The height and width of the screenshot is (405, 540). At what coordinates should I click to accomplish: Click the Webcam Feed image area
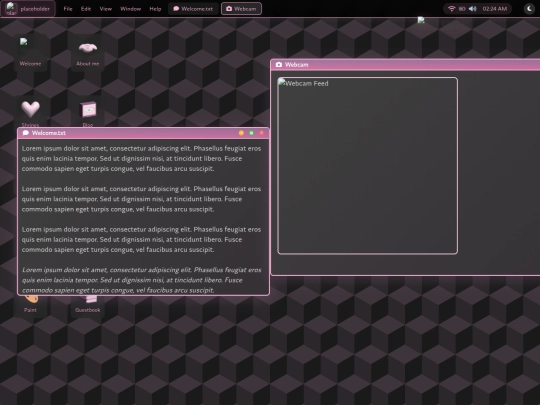[x=367, y=166]
